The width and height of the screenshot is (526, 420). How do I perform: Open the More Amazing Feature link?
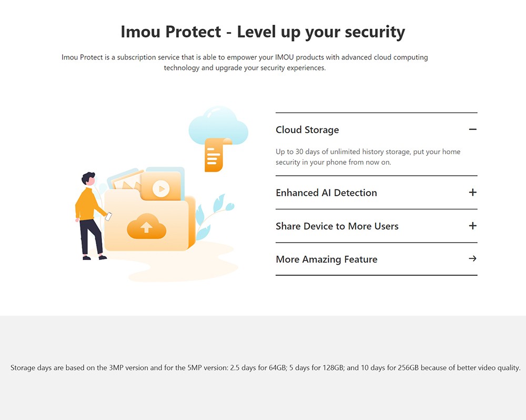(326, 259)
